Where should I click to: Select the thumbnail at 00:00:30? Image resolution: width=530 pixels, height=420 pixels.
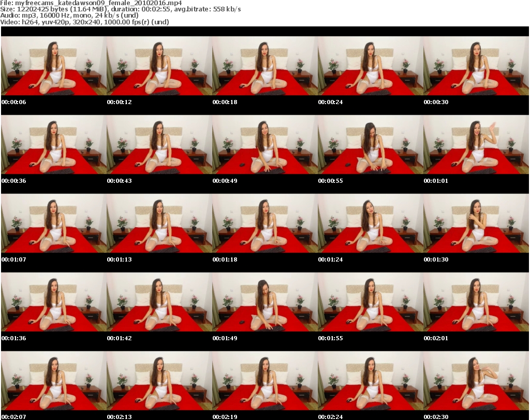(x=476, y=66)
